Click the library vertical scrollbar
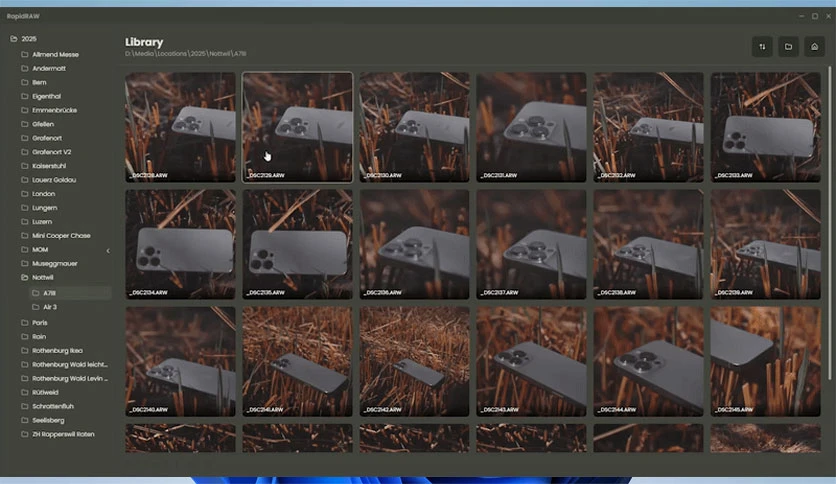836x484 pixels. pyautogui.click(x=829, y=223)
